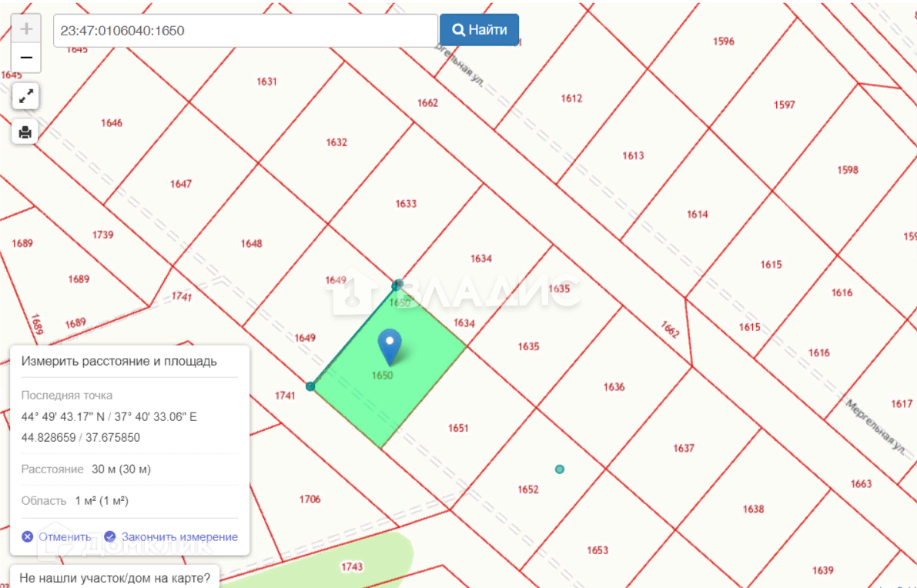Click parcel label 1597
The height and width of the screenshot is (588, 917).
pos(785,105)
